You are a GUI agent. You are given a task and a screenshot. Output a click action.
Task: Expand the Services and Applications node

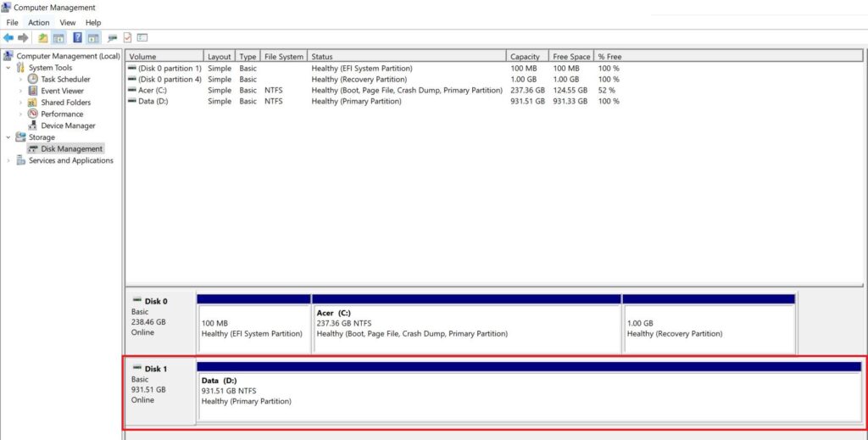[x=8, y=160]
